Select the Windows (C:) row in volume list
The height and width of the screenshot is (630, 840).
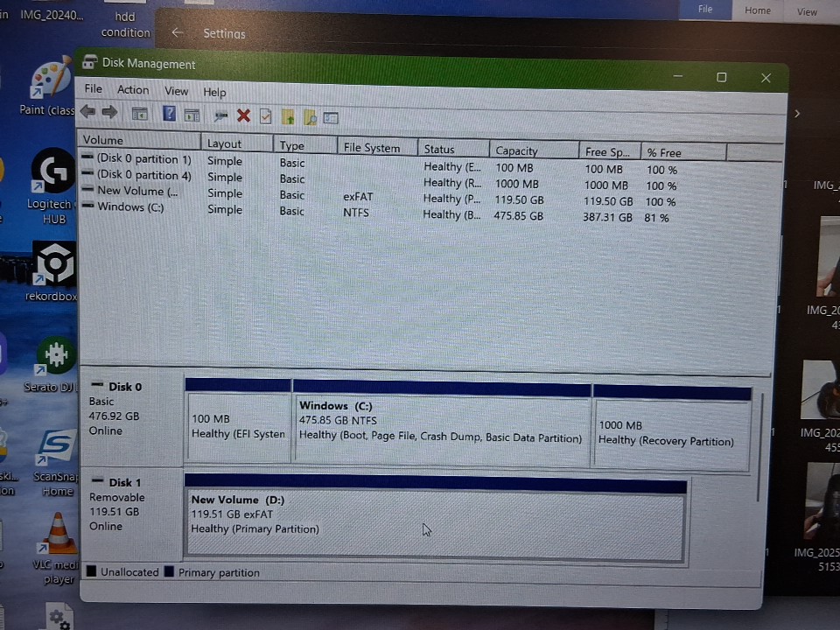pos(130,207)
